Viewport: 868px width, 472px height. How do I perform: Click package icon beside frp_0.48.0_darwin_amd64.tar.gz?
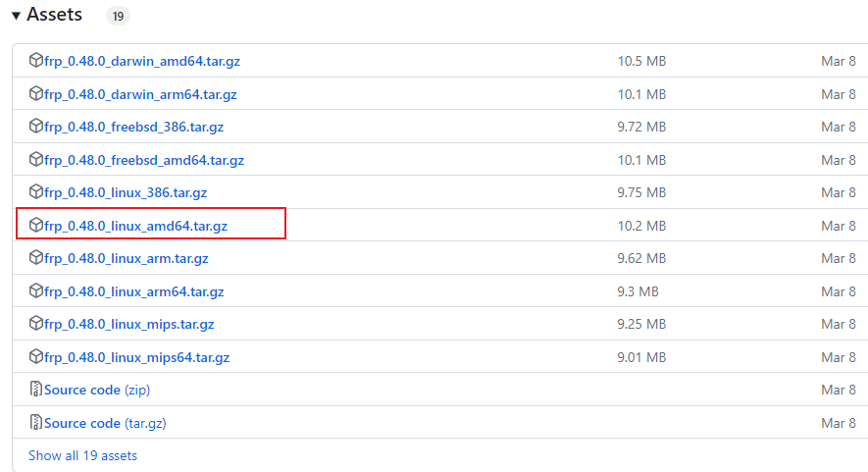point(36,61)
